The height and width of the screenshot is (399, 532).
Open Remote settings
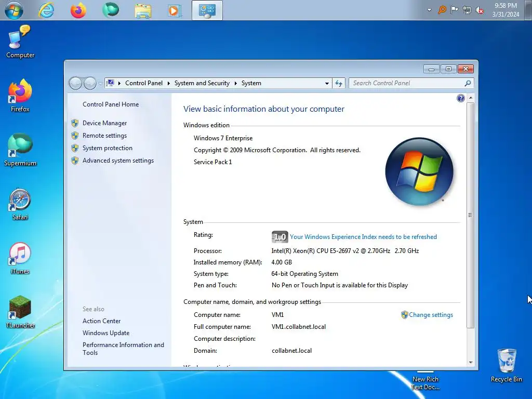104,136
